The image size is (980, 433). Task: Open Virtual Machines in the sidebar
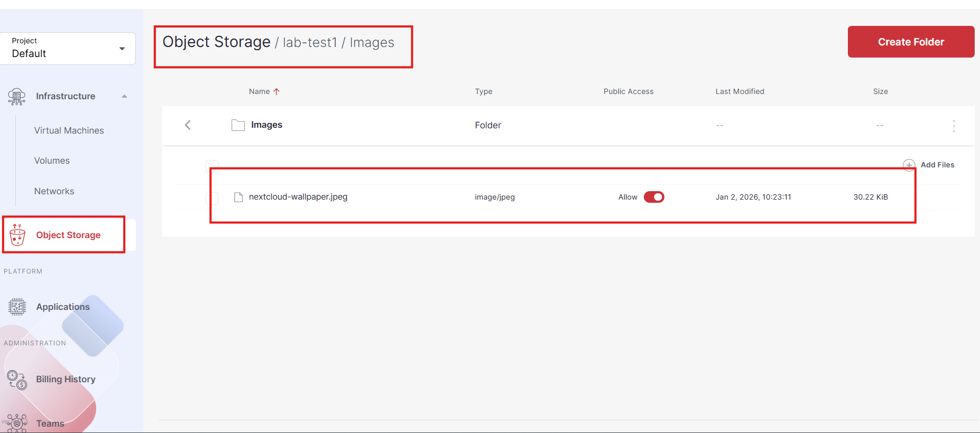pos(69,130)
